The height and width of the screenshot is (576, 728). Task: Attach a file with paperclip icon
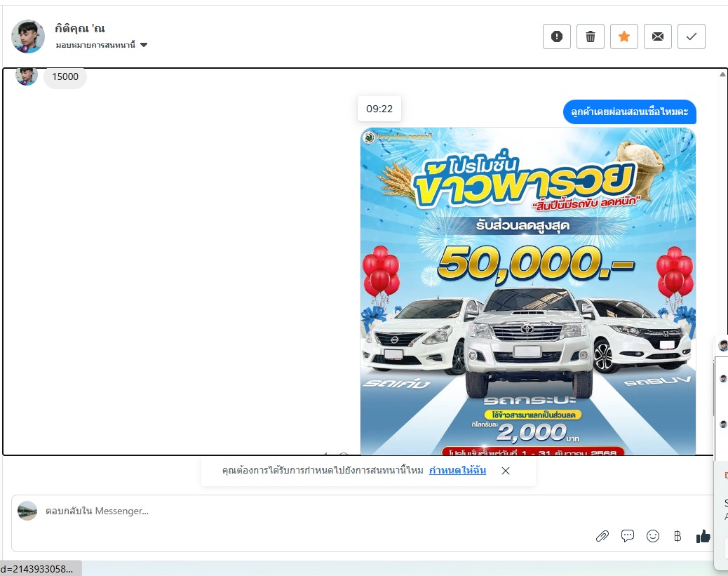[602, 537]
